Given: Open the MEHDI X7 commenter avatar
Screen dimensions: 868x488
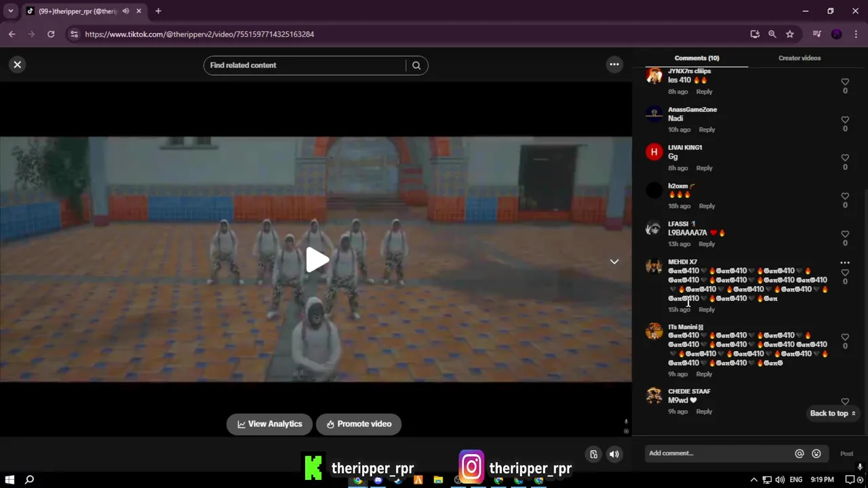Looking at the screenshot, I should click(654, 266).
